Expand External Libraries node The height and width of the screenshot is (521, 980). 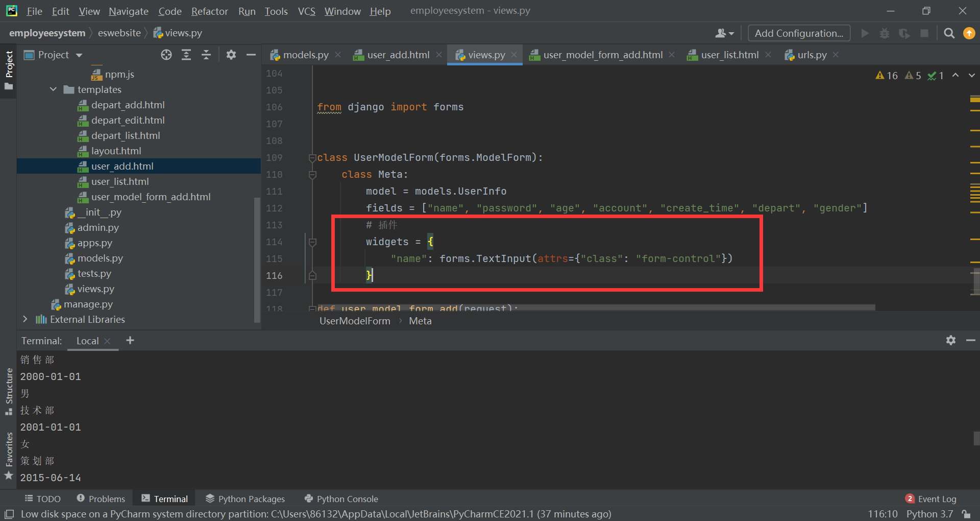(25, 319)
